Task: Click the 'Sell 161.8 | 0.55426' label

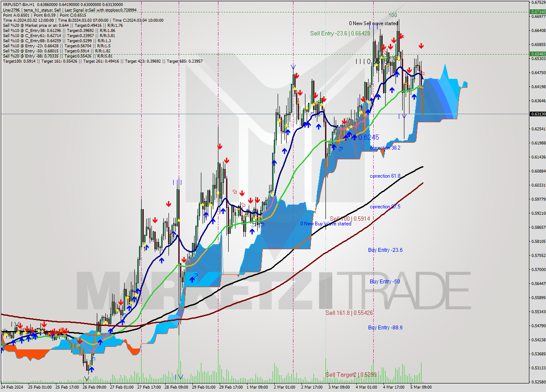Action: pyautogui.click(x=349, y=313)
